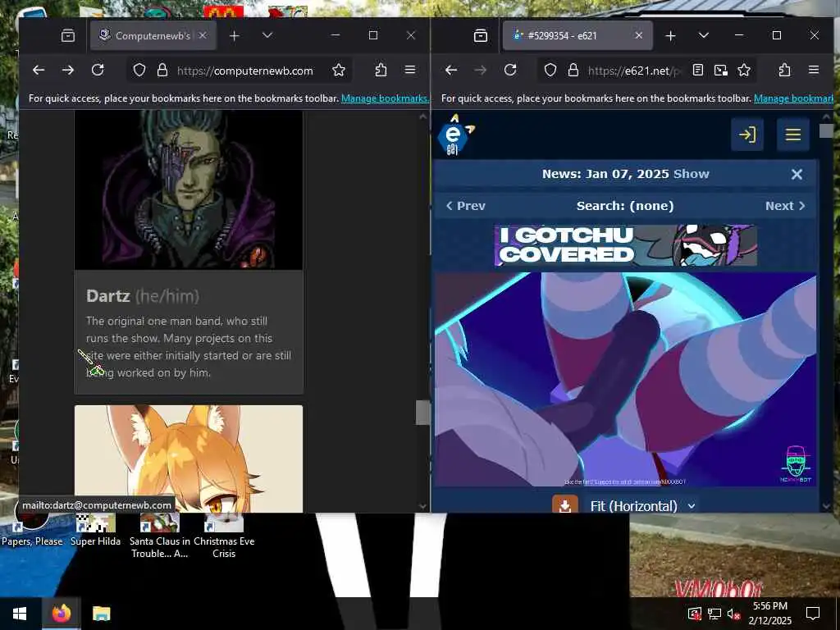Click the computernewb page vertical scrollbar thumb
Screen dimensions: 840x630
tap(422, 413)
